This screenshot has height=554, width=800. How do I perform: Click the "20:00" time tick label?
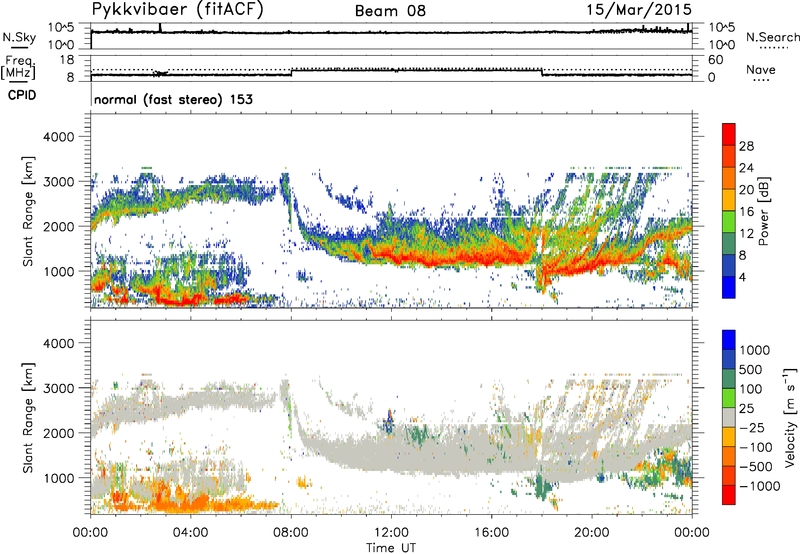(x=592, y=533)
